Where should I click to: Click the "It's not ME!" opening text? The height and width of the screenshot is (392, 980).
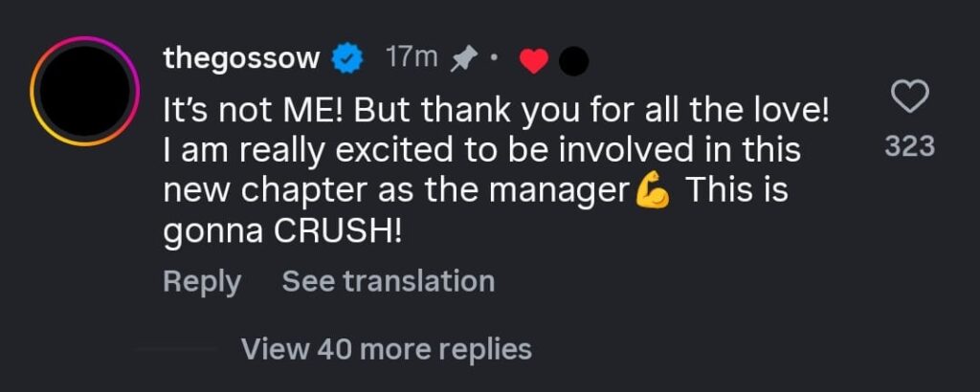249,108
